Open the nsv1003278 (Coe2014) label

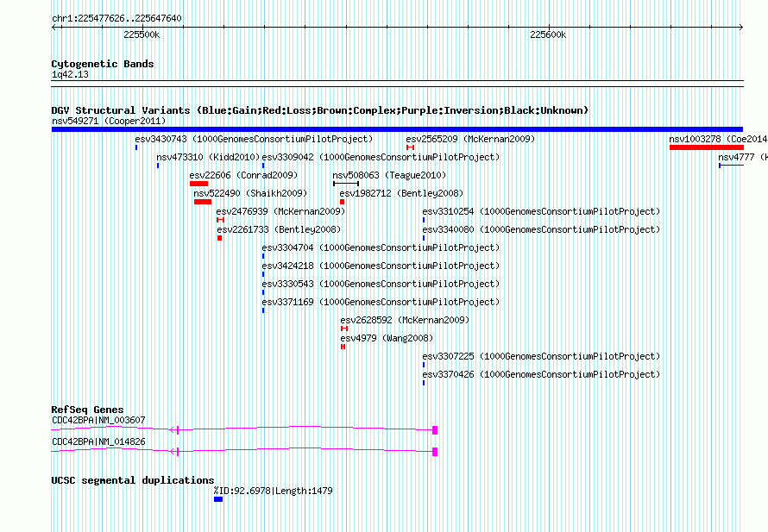718,139
